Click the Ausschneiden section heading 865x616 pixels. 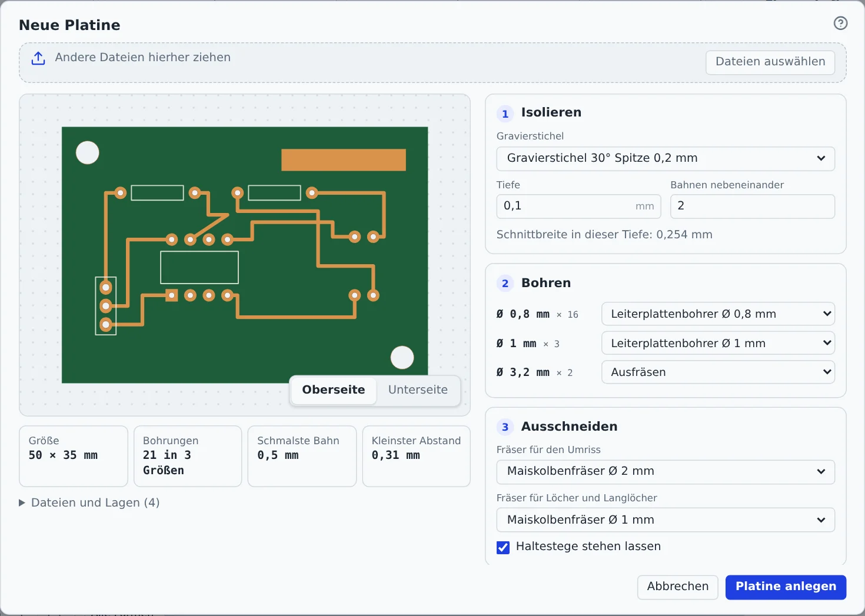point(569,427)
